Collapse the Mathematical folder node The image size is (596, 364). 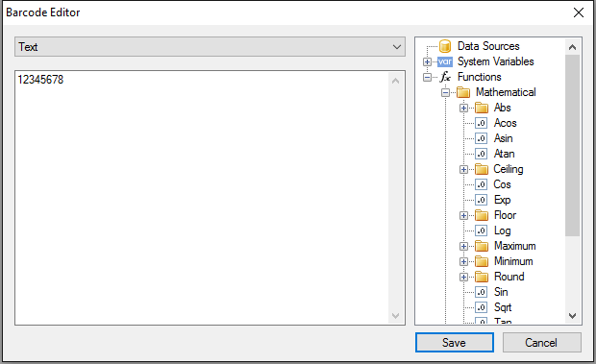[x=445, y=92]
